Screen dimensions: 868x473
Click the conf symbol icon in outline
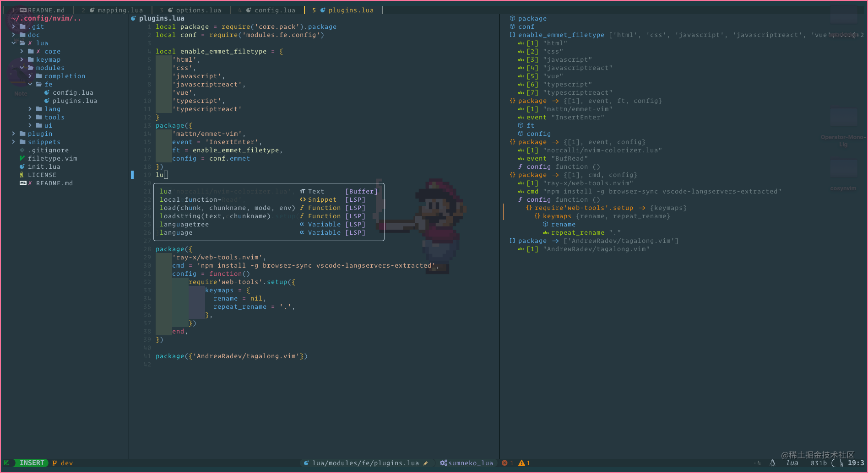pos(512,27)
